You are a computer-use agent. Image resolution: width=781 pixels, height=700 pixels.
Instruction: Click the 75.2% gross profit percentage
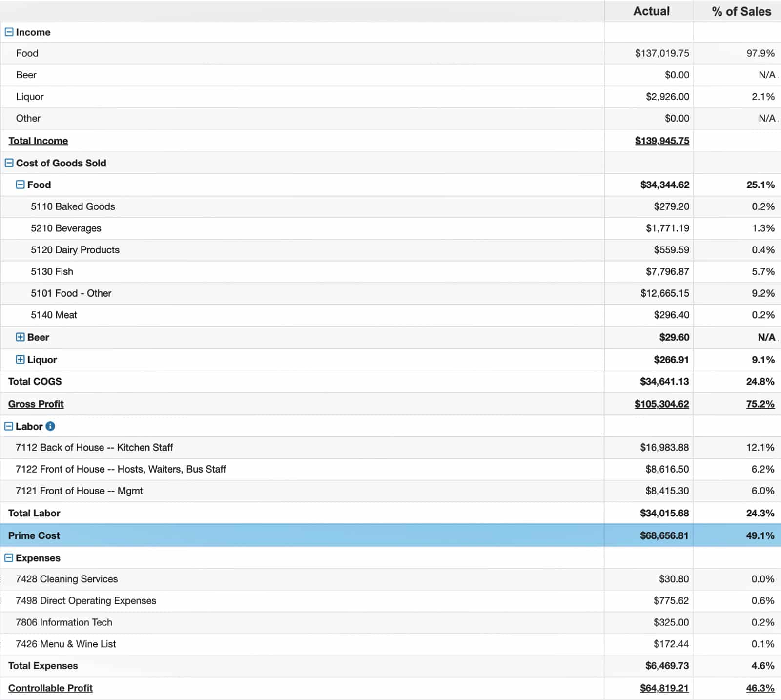pos(760,404)
